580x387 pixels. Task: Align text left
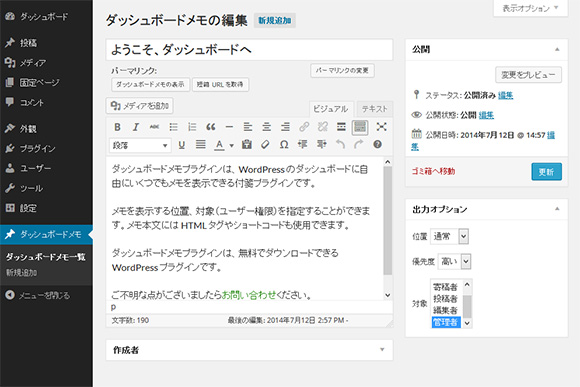[x=247, y=127]
